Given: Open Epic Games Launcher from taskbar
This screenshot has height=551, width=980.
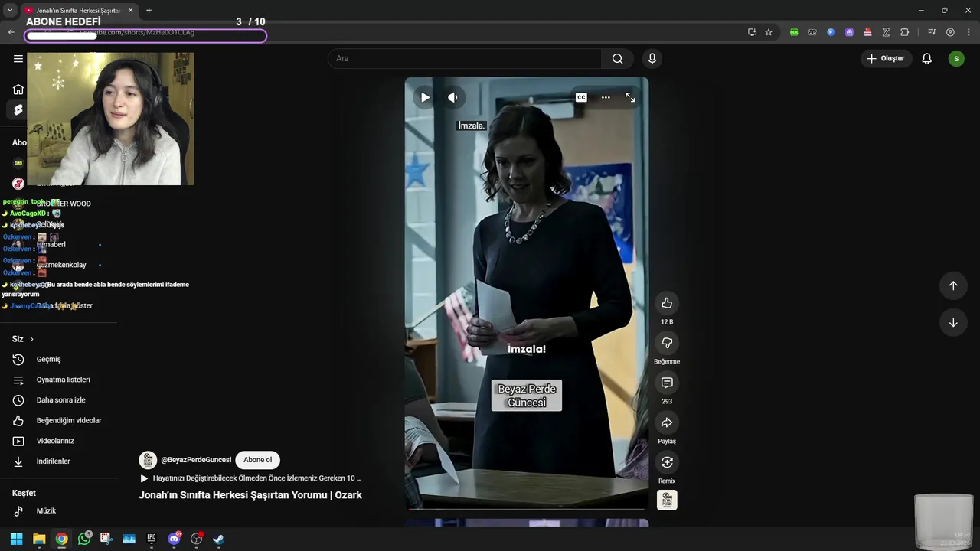Looking at the screenshot, I should click(x=152, y=539).
